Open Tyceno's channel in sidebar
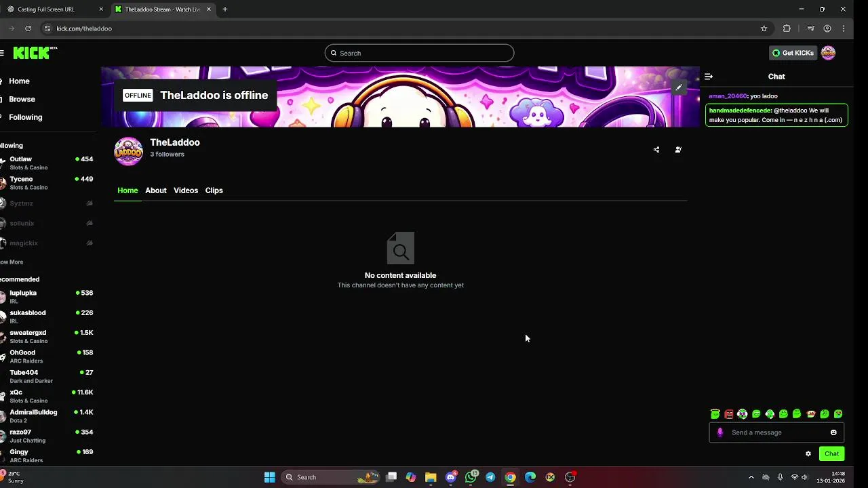Viewport: 868px width, 488px height. (47, 183)
